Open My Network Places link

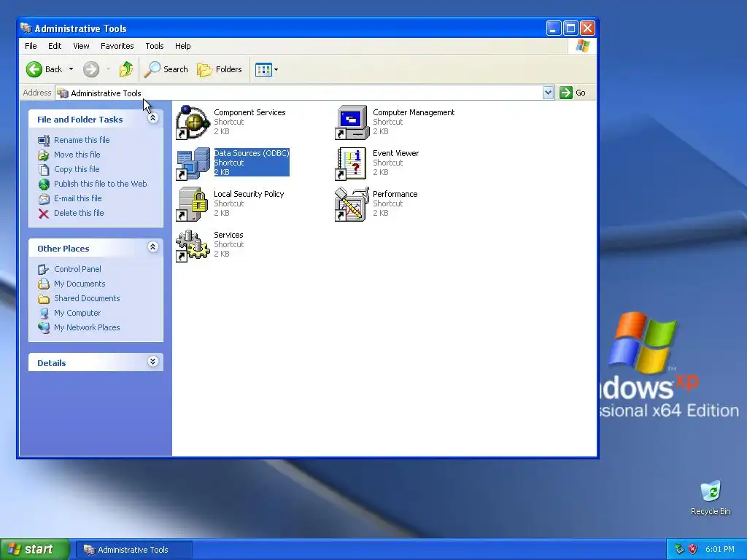[x=87, y=327]
